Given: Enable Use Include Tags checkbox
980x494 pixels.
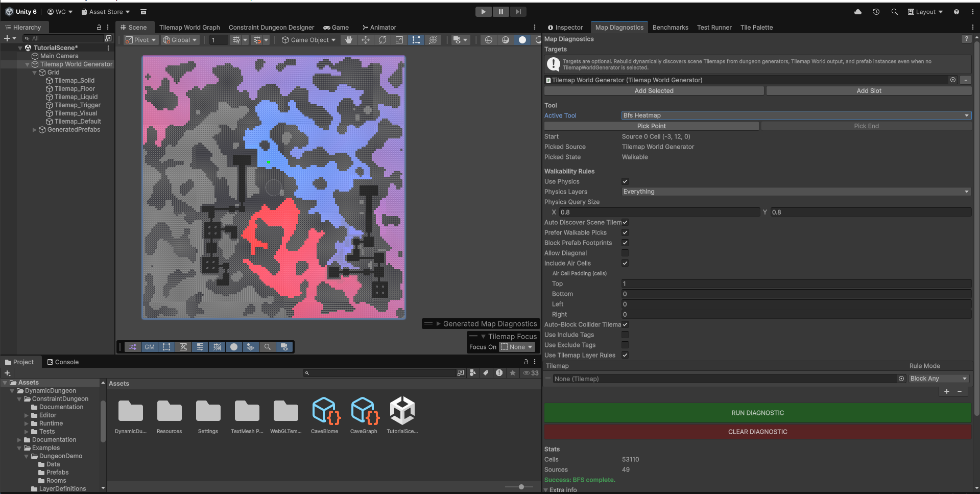Looking at the screenshot, I should (625, 335).
